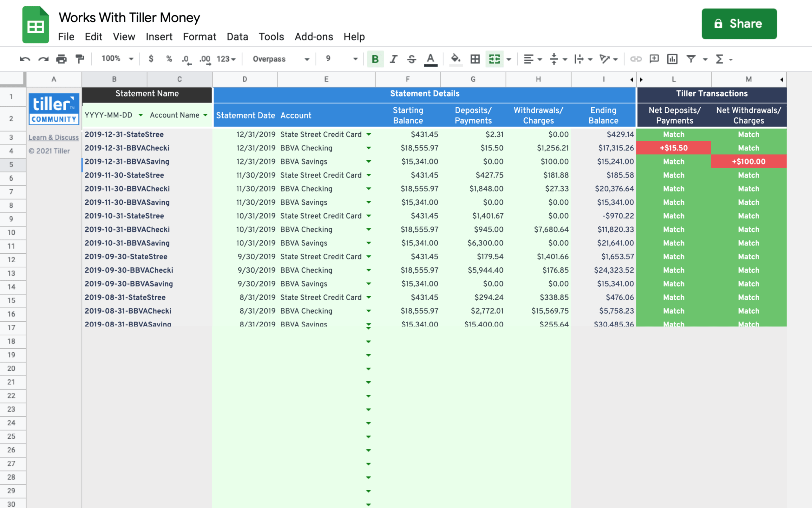The width and height of the screenshot is (812, 508).
Task: Open the Format menu
Action: 200,37
